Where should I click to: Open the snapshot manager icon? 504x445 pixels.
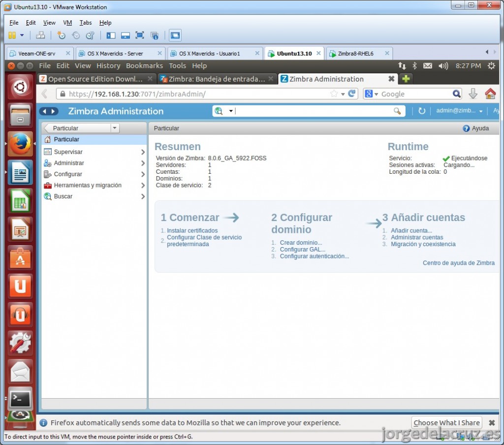point(90,35)
